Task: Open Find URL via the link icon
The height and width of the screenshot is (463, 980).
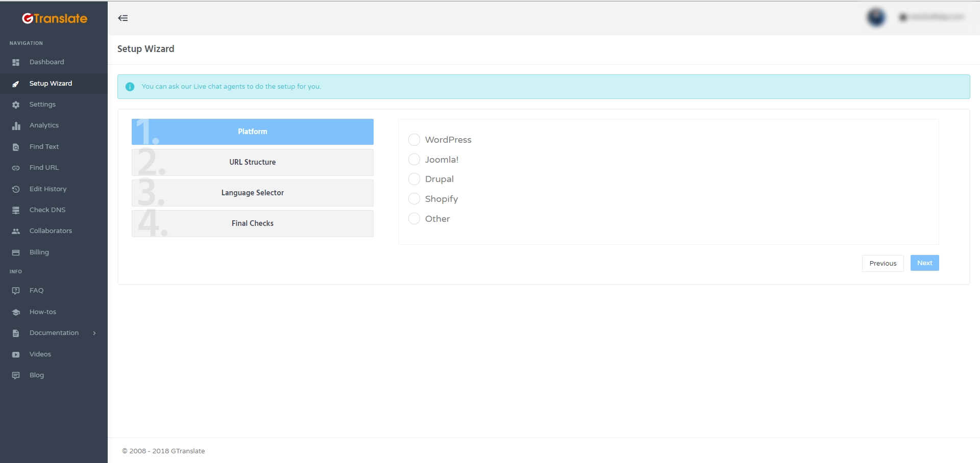Action: tap(15, 167)
